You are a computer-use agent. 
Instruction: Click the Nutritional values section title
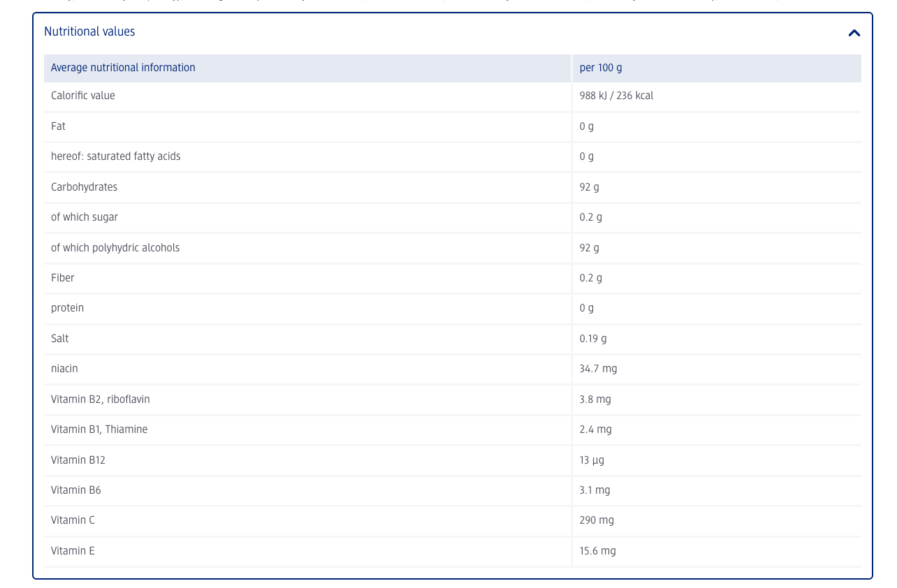point(89,32)
